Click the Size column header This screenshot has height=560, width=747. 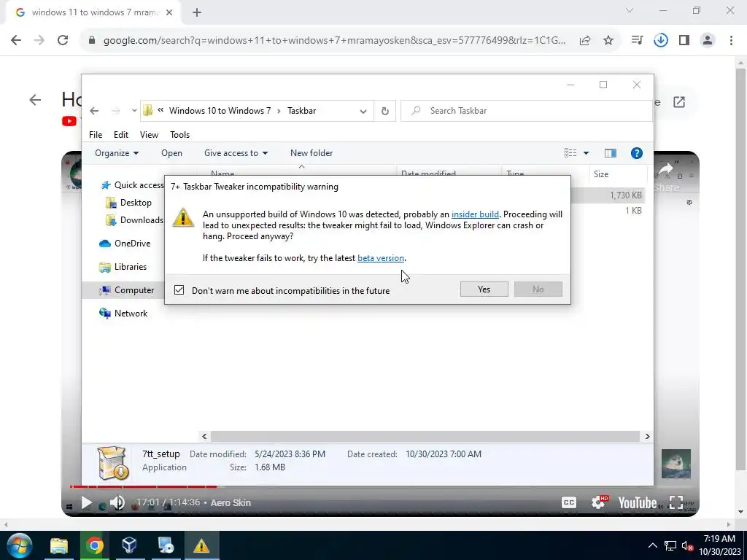(618, 174)
